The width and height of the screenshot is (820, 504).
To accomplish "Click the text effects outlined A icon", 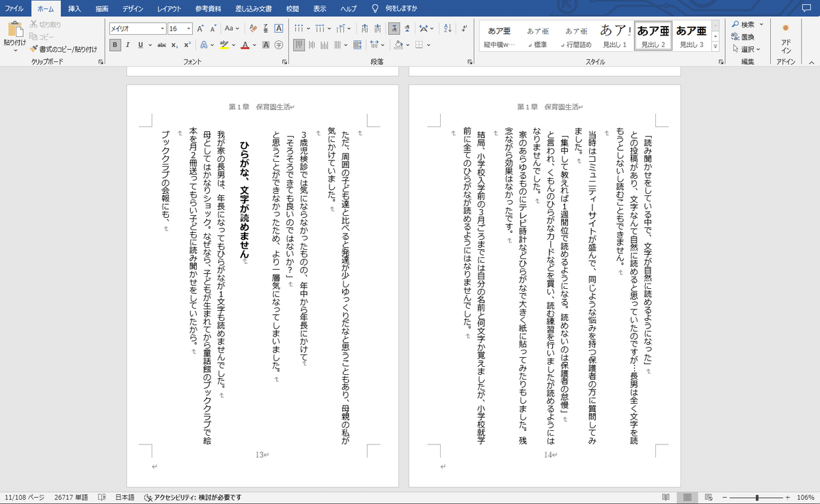I will 204,45.
